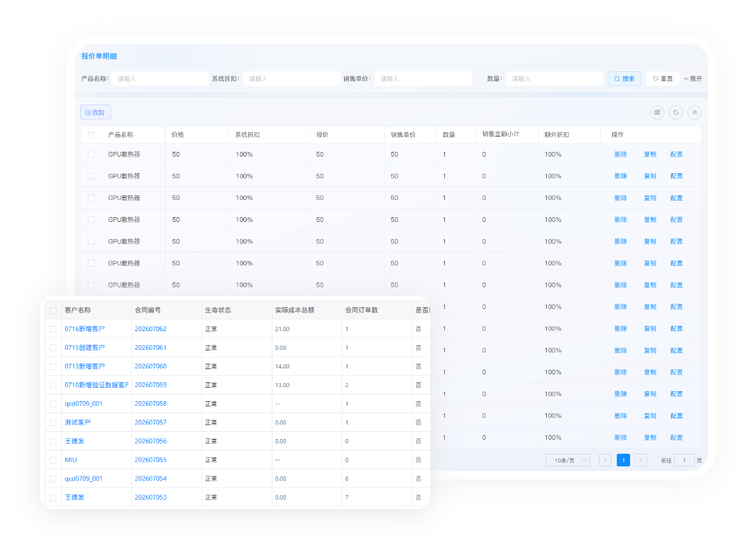Check the row with contract 202607058

[53, 404]
